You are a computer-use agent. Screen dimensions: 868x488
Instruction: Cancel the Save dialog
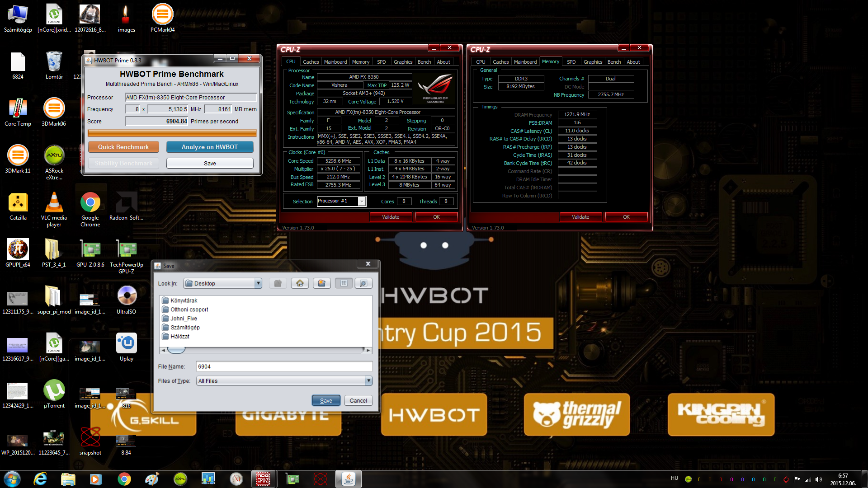pos(359,400)
